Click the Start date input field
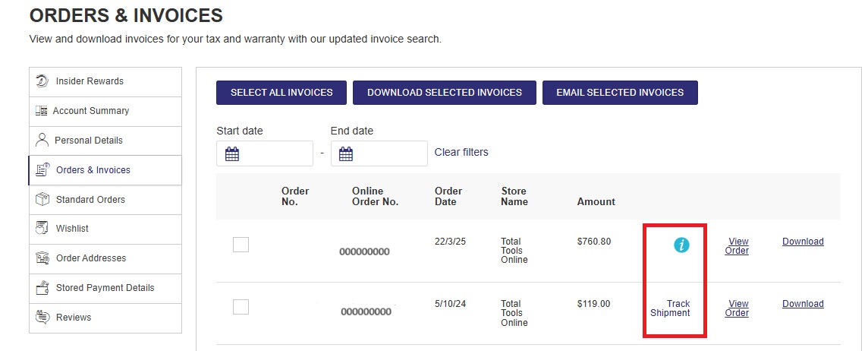 tap(265, 153)
